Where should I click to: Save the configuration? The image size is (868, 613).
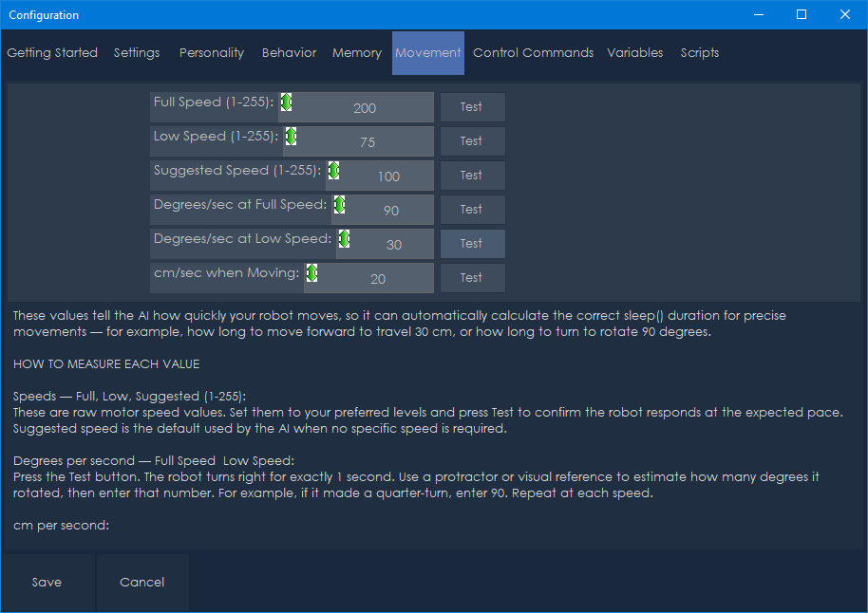point(47,583)
